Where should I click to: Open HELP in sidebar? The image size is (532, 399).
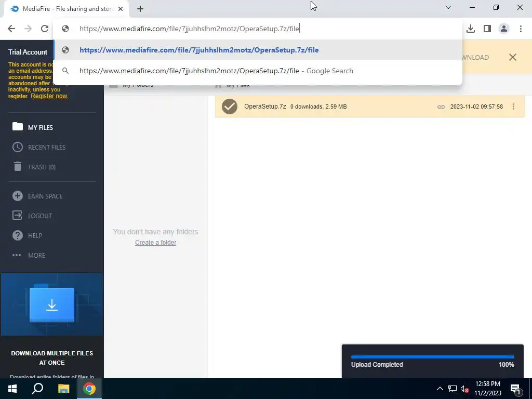click(35, 235)
